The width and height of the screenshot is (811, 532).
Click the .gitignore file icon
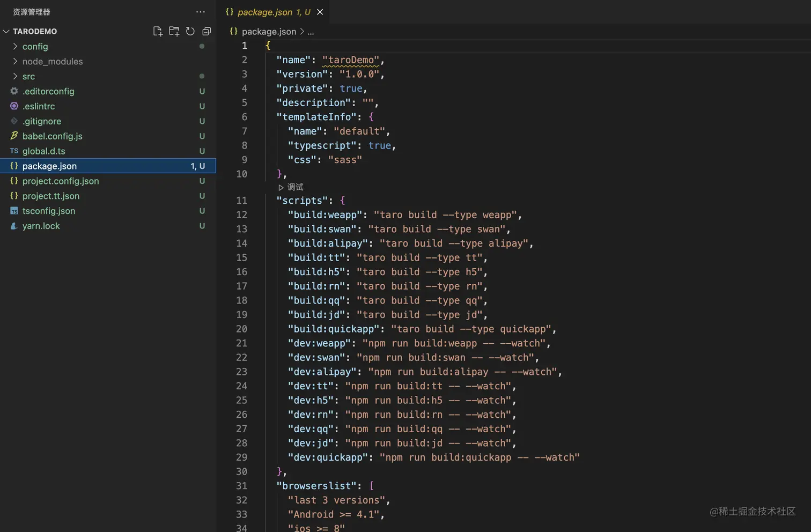pyautogui.click(x=14, y=121)
